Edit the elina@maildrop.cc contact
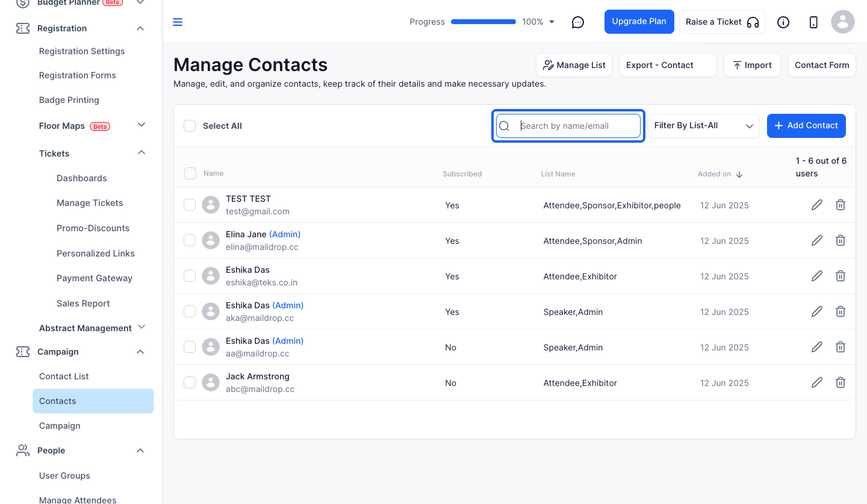This screenshot has width=867, height=504. [x=817, y=240]
